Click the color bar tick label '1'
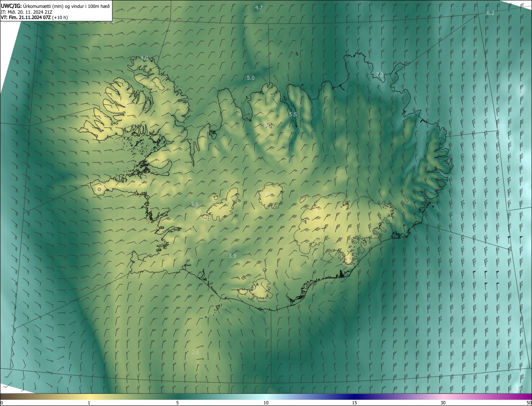The image size is (532, 406). click(89, 403)
